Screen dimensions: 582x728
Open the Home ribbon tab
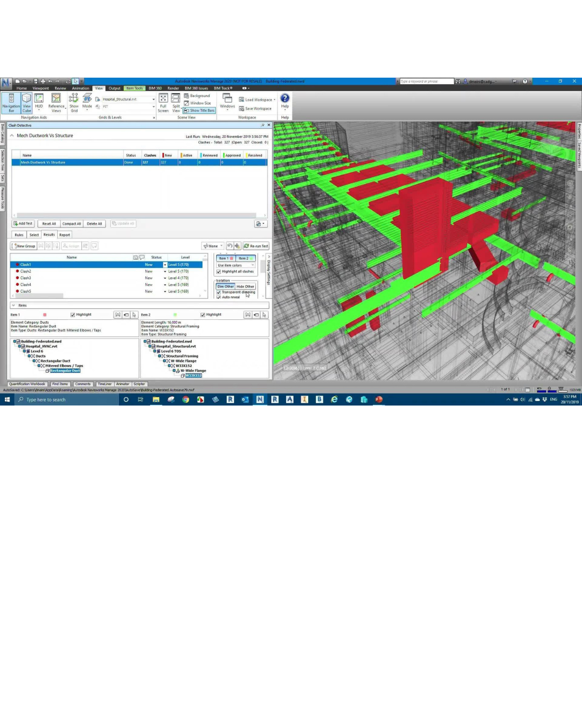(x=22, y=88)
